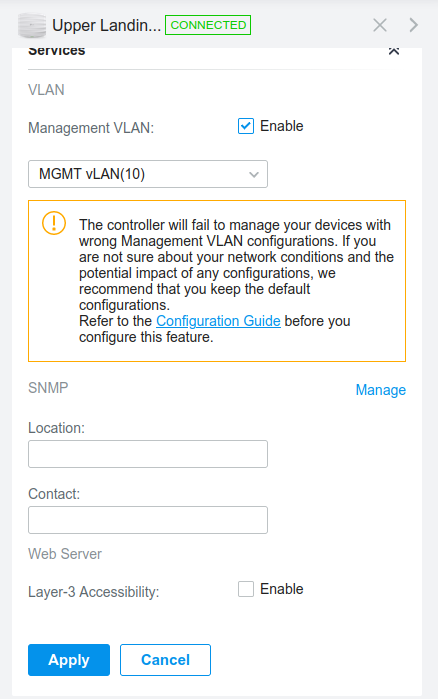The height and width of the screenshot is (699, 438).
Task: Click the Services section header
Action: 57,50
